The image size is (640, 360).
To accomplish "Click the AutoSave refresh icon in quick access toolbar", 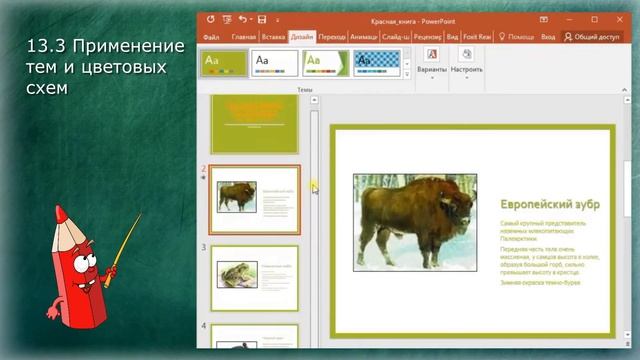I will point(211,20).
